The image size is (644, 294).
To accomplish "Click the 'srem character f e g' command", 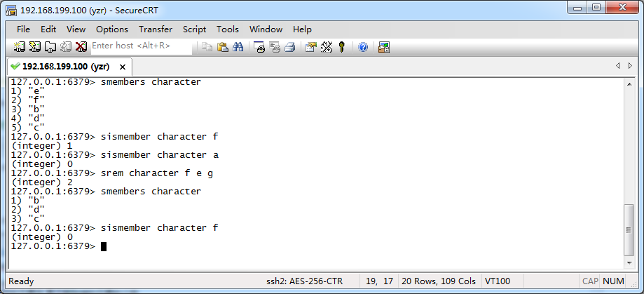I will (157, 173).
